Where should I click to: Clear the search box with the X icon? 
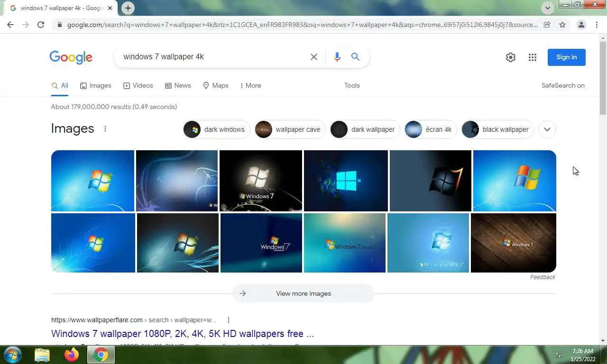[x=314, y=57]
